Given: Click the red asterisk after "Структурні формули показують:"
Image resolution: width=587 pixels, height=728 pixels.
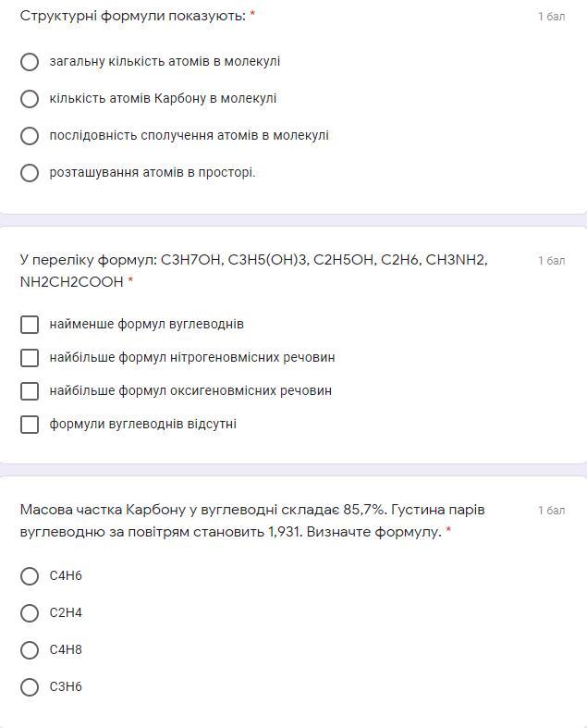Looking at the screenshot, I should coord(252,16).
